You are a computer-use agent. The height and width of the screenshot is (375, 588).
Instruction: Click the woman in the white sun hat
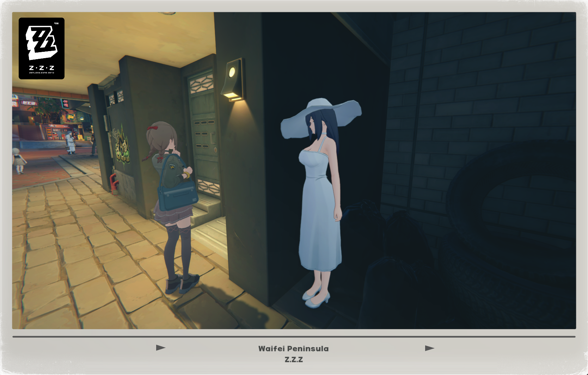[x=321, y=203]
